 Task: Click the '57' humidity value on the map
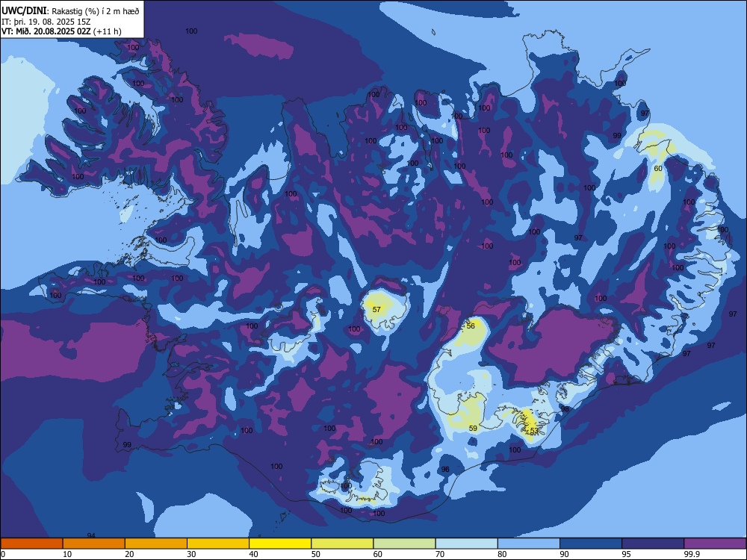click(376, 310)
